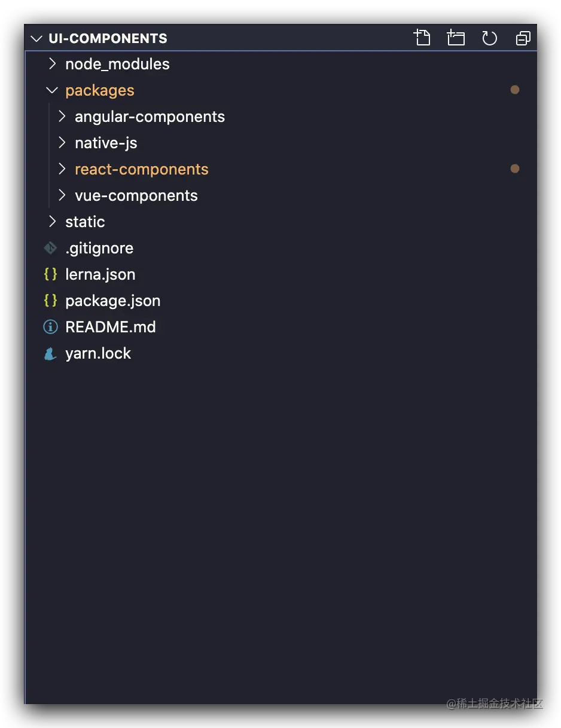Click the modified dot on packages row
The height and width of the screenshot is (728, 561).
tap(514, 90)
